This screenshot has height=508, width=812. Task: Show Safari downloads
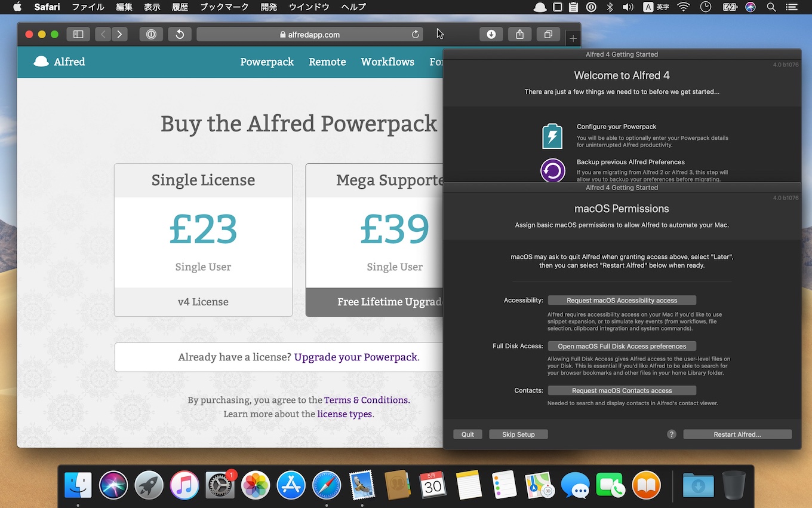(x=491, y=35)
